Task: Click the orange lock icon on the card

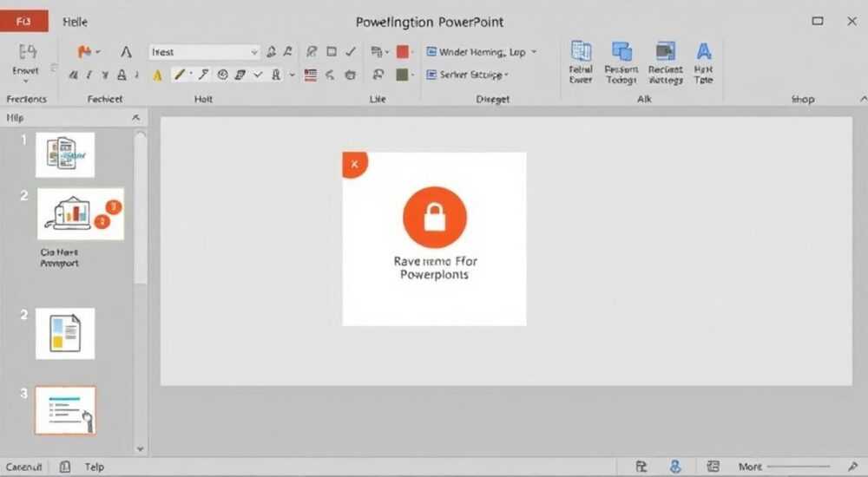Action: point(435,217)
